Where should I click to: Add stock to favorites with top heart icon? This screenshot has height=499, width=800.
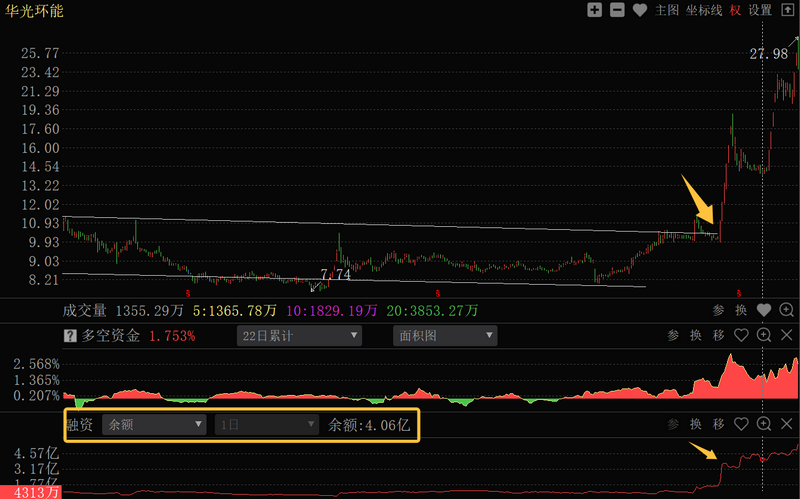[640, 10]
